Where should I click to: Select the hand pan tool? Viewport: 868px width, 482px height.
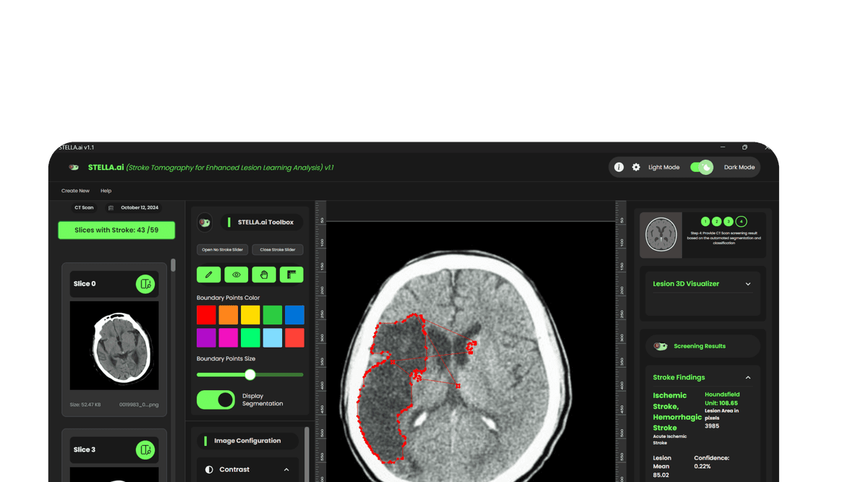264,275
